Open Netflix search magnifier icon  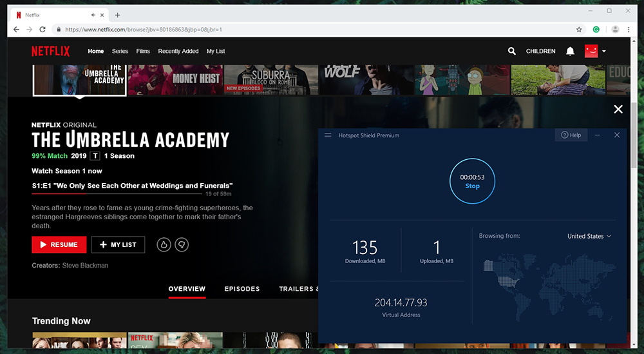(x=511, y=51)
